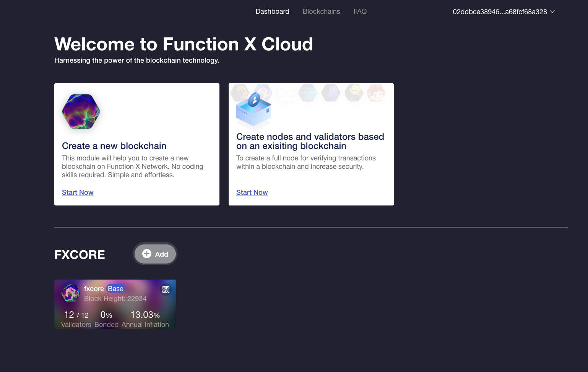This screenshot has height=372, width=588.
Task: Expand the account address dropdown
Action: tap(504, 12)
